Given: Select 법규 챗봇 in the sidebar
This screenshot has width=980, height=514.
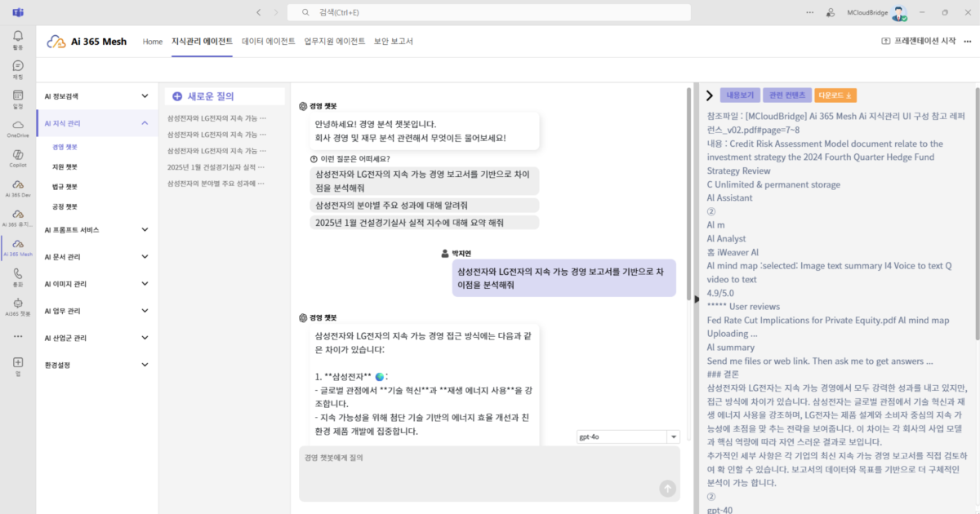Looking at the screenshot, I should point(65,187).
